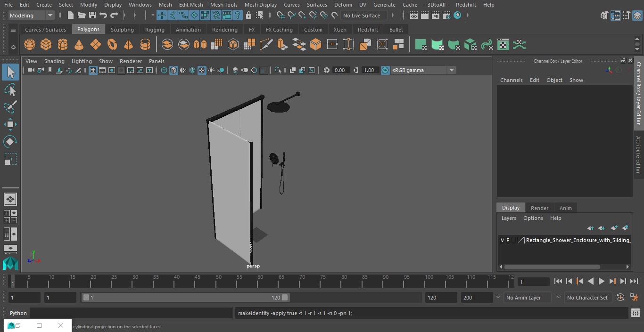The width and height of the screenshot is (644, 332).
Task: Open the Modeling menu set dropdown
Action: 32,16
